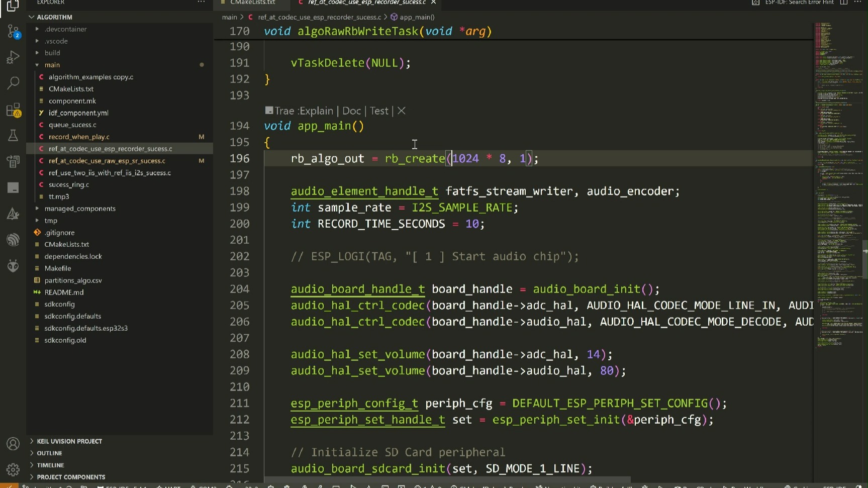Click the editor minimap code overview
The image size is (868, 488).
point(837,186)
